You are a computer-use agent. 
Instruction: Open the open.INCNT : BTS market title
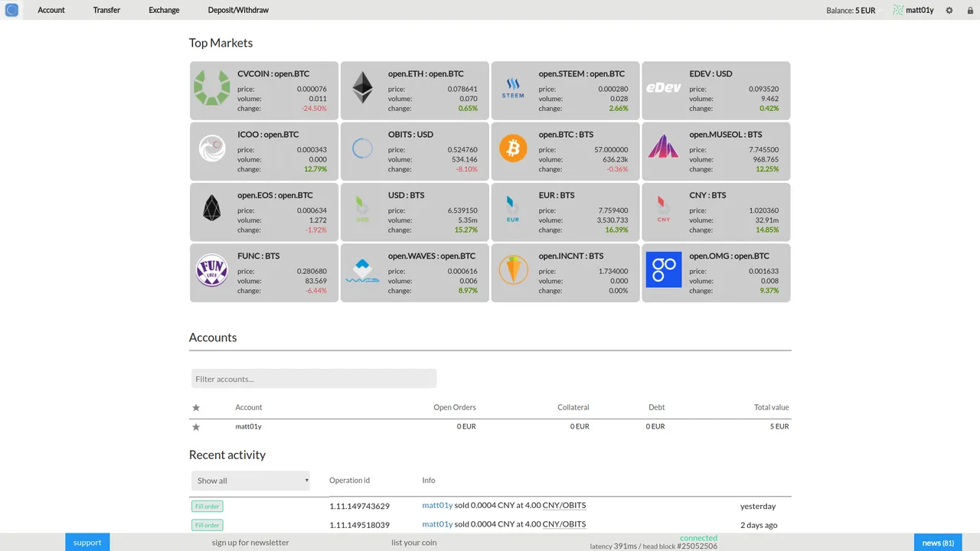click(x=570, y=256)
